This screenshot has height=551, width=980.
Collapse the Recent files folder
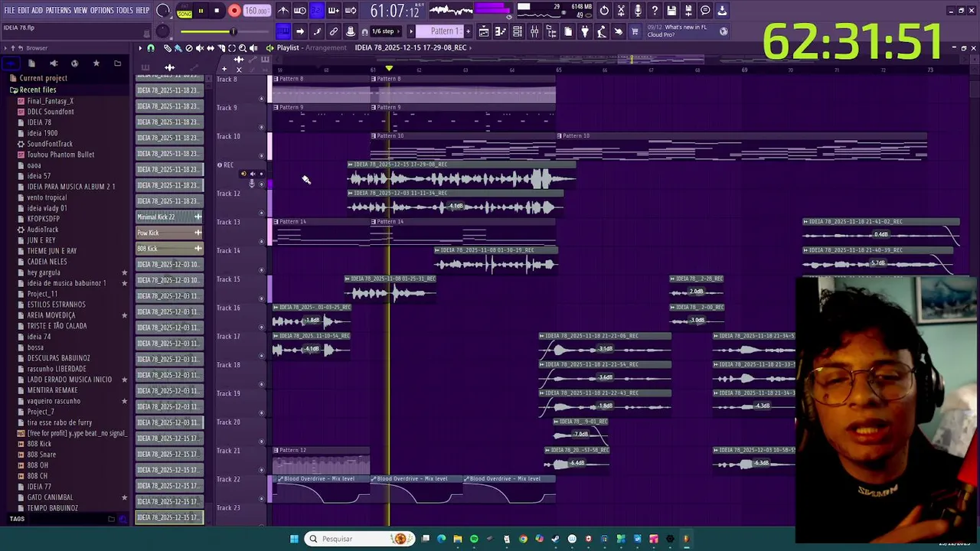click(x=38, y=90)
